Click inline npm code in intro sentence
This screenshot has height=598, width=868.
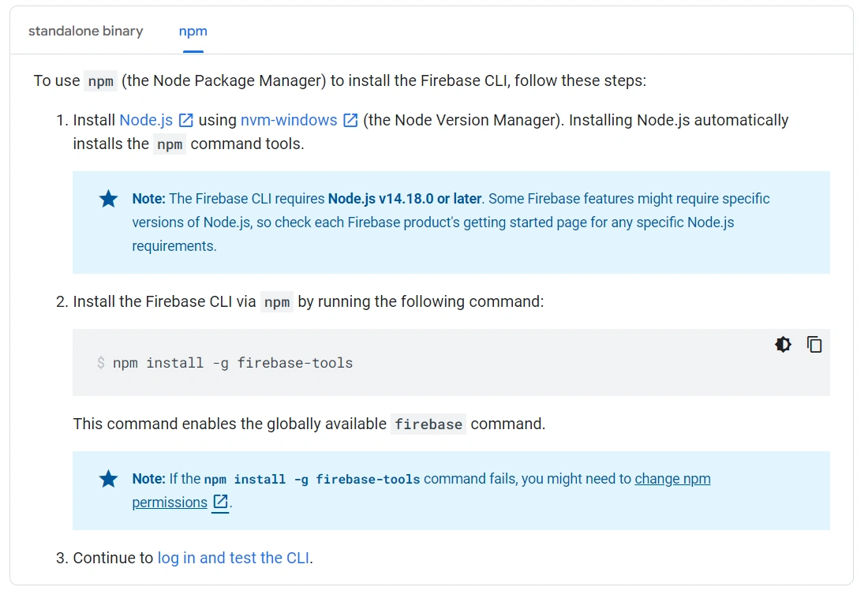coord(101,80)
